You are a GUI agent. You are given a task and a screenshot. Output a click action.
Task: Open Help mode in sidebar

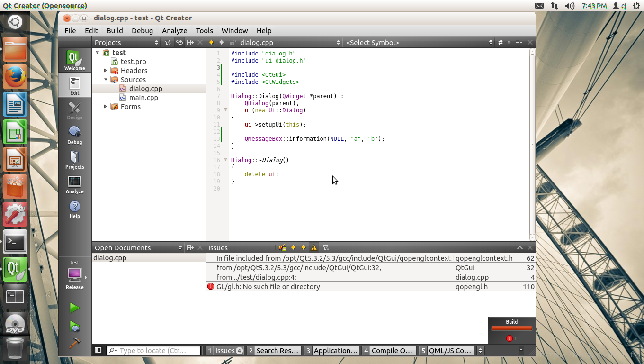75,209
